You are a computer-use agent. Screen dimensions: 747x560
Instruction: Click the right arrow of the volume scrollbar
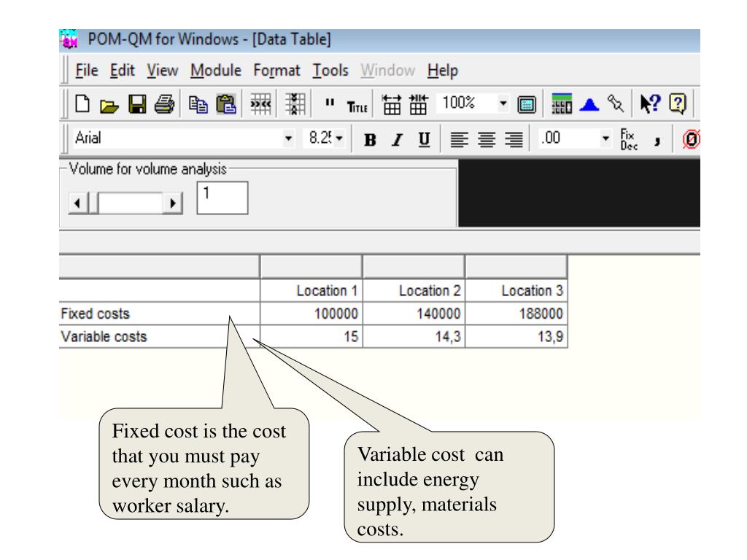(x=173, y=203)
